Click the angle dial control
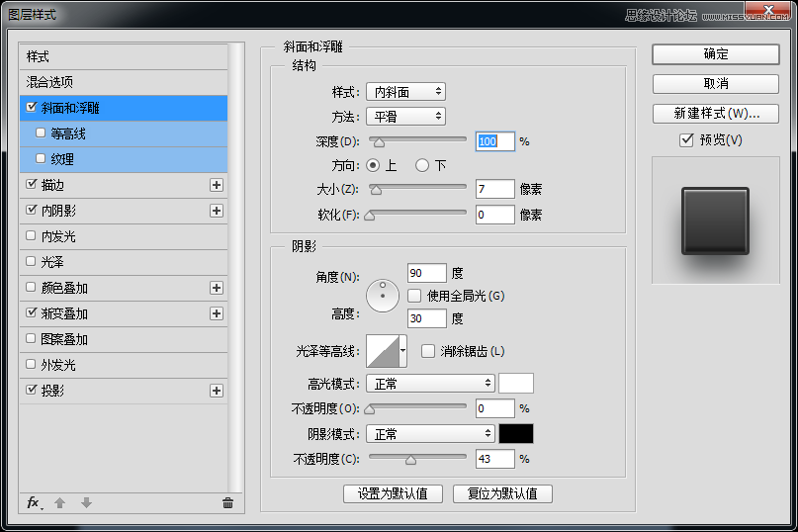 point(383,296)
